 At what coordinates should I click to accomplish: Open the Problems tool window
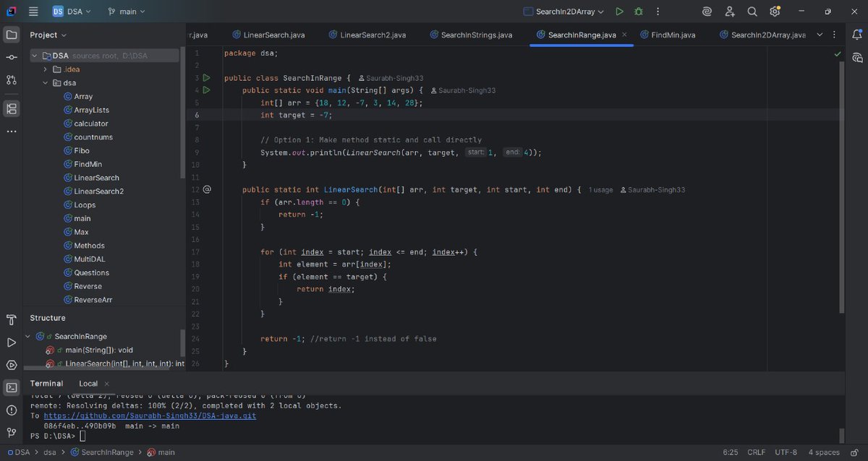pyautogui.click(x=12, y=410)
